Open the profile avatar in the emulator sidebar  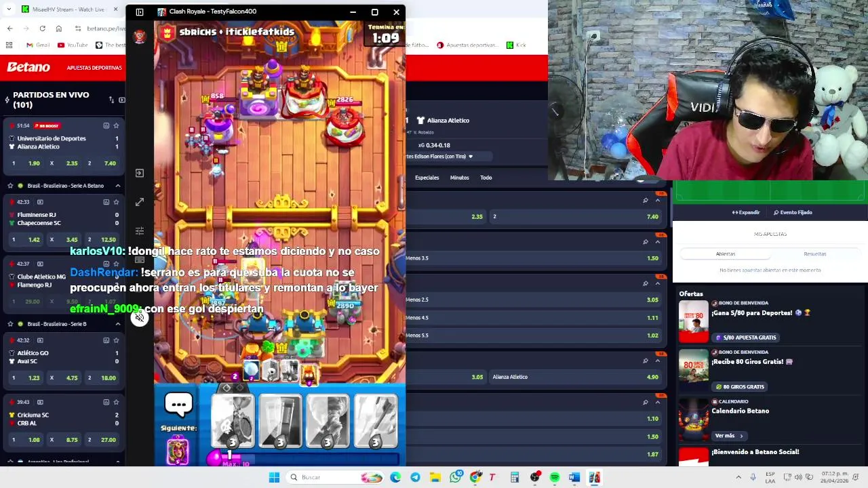[x=139, y=37]
